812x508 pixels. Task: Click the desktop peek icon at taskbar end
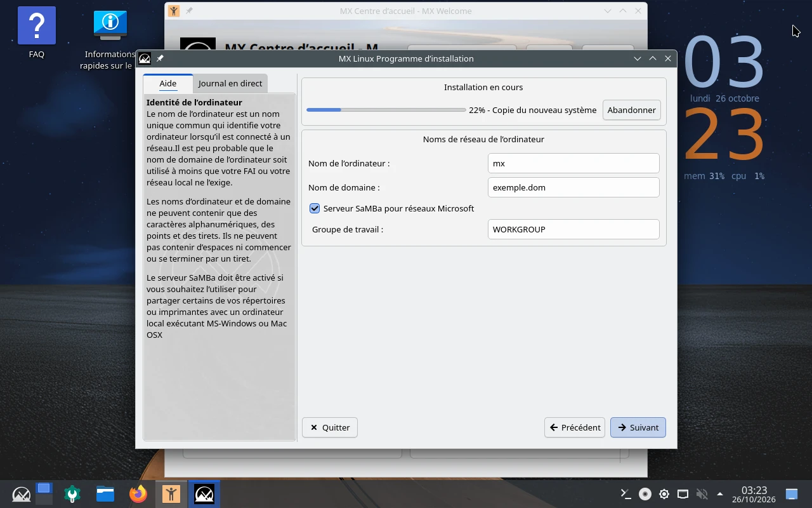792,494
